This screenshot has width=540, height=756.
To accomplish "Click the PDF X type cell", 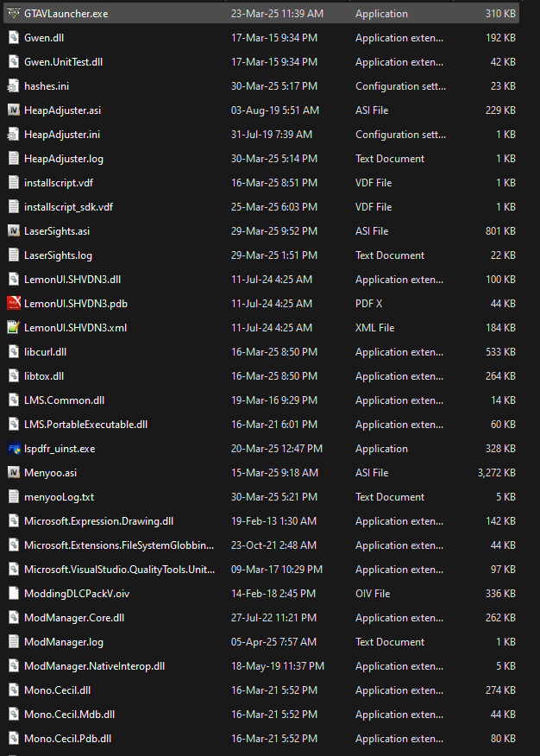I will [x=368, y=303].
